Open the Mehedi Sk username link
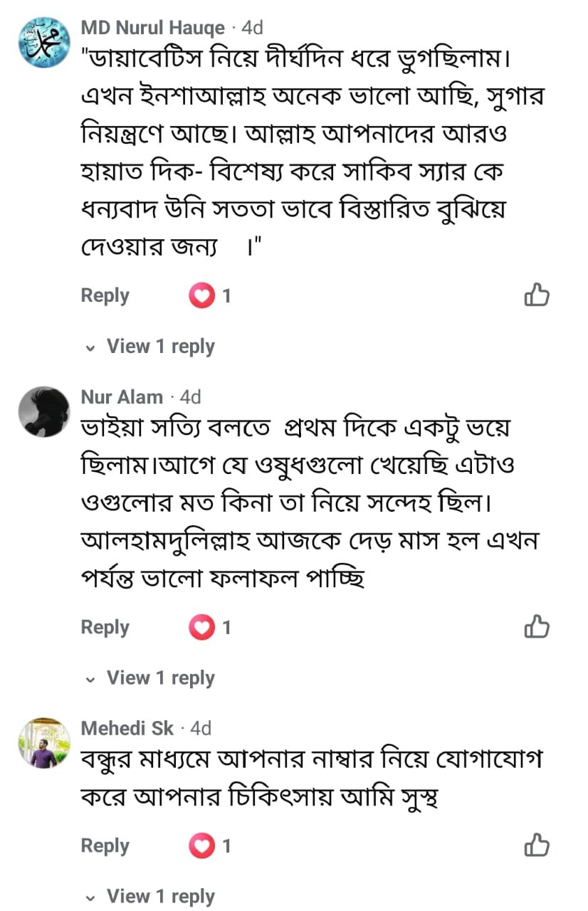Screen dimensions: 588x911 click(127, 728)
